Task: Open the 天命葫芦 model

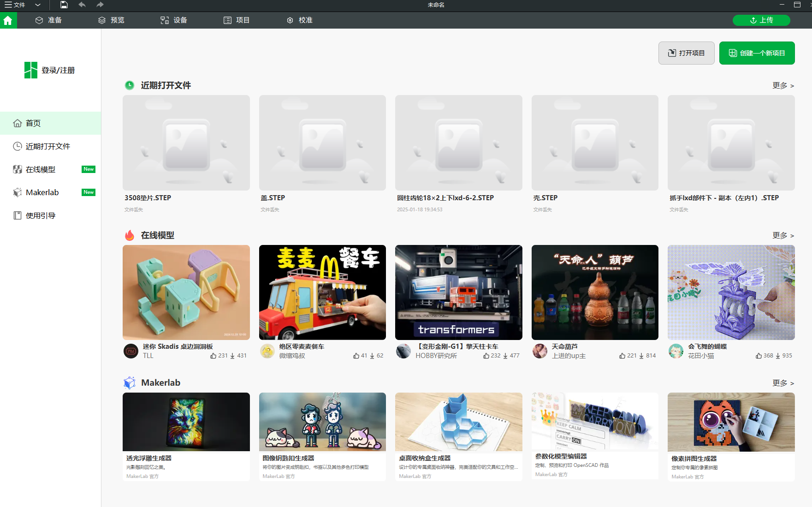Action: click(x=595, y=292)
